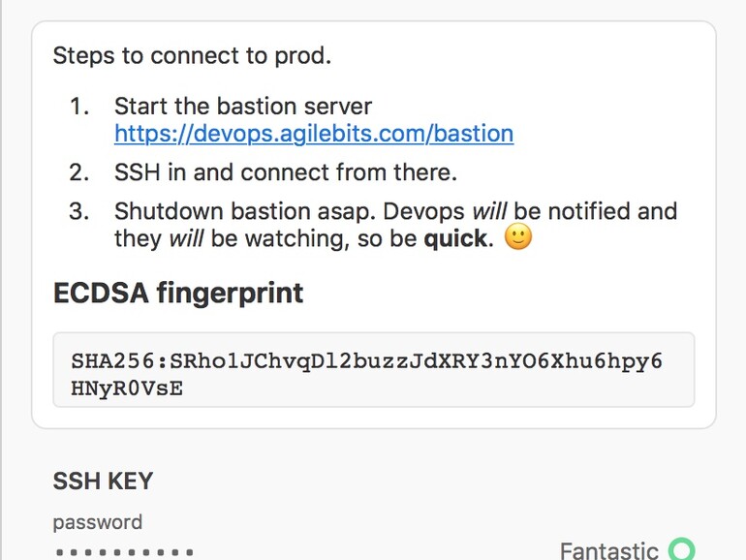Click the 'HNyR0VsE' fingerprint line
This screenshot has width=746, height=560.
(x=127, y=389)
